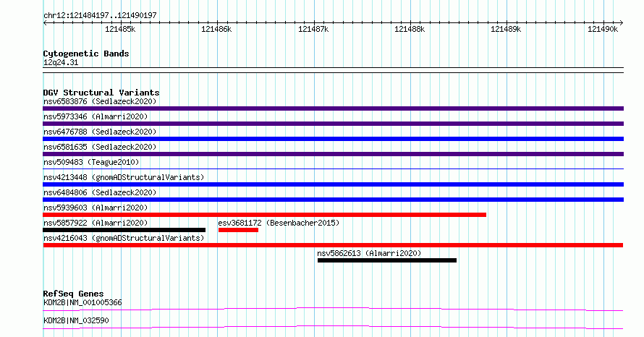Select the nsv6476788 blue variant bar

point(333,139)
